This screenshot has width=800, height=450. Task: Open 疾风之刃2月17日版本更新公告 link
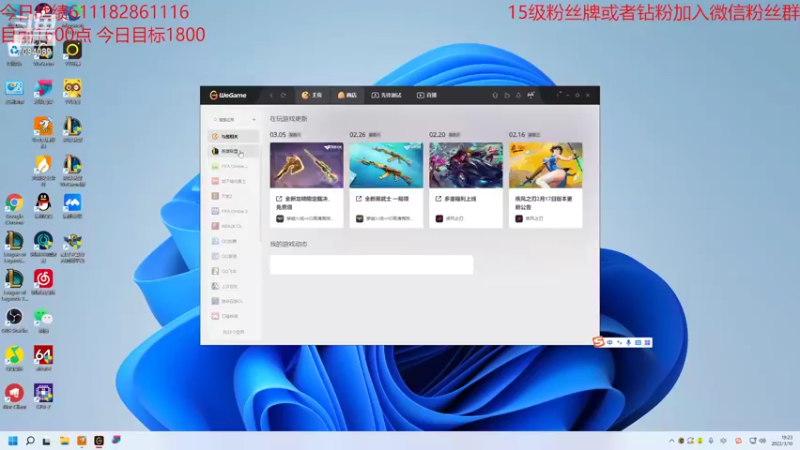[544, 203]
